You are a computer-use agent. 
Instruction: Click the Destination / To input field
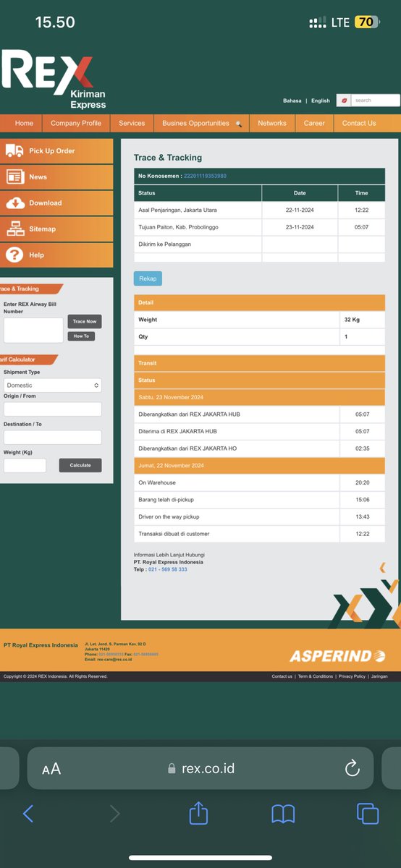pos(53,437)
